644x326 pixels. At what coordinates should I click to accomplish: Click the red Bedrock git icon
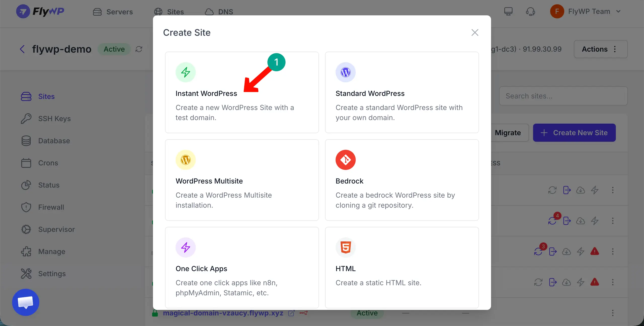(x=346, y=160)
